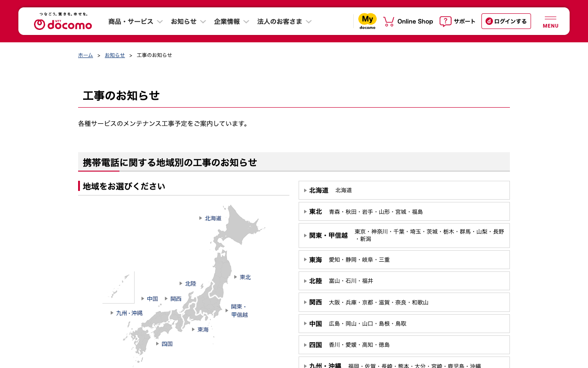The image size is (588, 368).
Task: Open the 東海 region list row
Action: pos(404,260)
